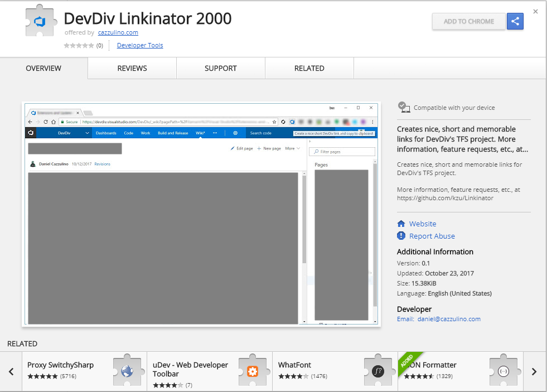Click the New page plus button
The width and height of the screenshot is (547, 392).
269,148
